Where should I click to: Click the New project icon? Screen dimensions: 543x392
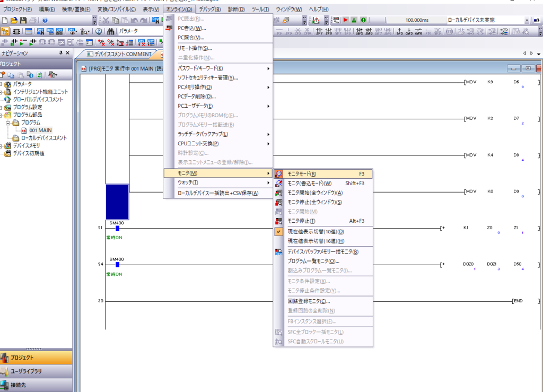click(4, 21)
